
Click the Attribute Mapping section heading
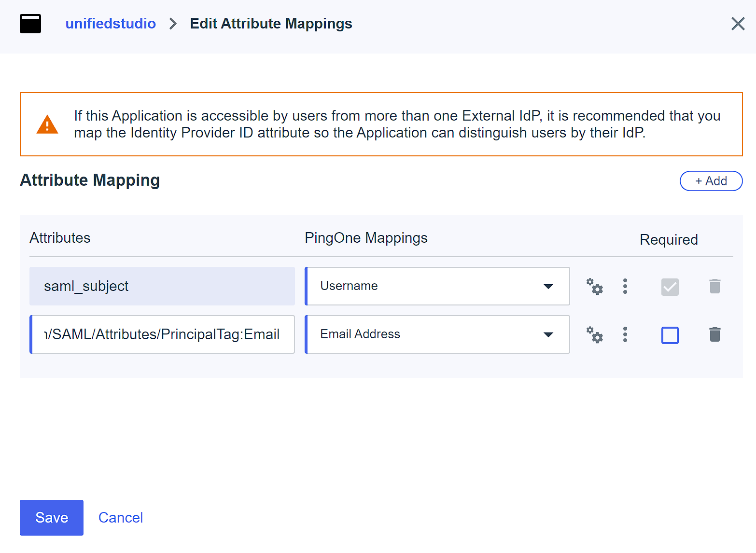click(x=90, y=180)
